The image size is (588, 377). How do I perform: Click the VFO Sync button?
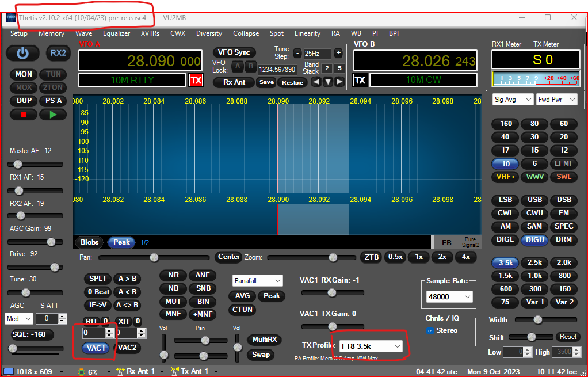(234, 52)
